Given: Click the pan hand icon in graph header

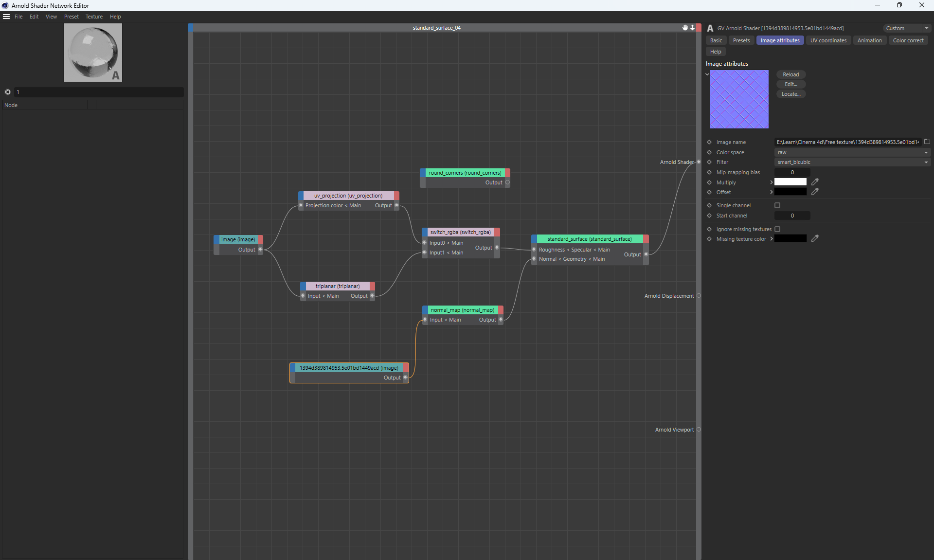Looking at the screenshot, I should [685, 28].
